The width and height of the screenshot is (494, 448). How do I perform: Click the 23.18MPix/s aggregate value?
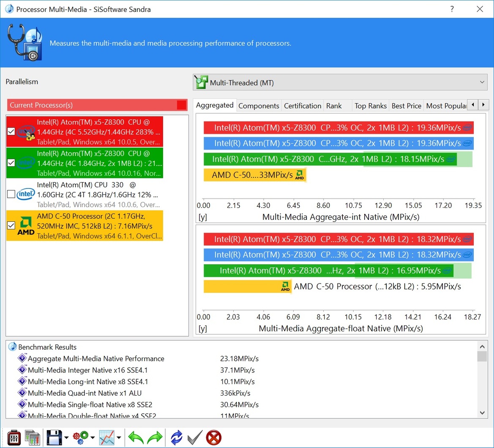pyautogui.click(x=240, y=358)
